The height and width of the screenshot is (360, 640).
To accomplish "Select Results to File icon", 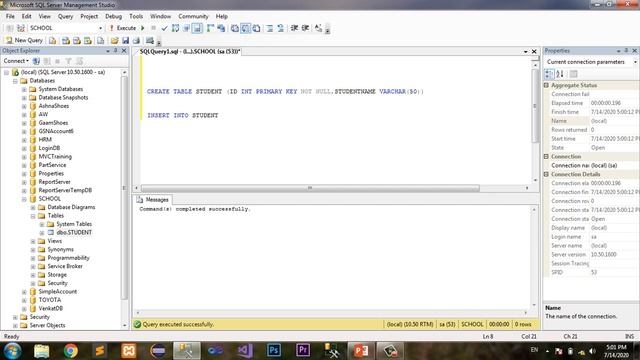I will coord(256,28).
